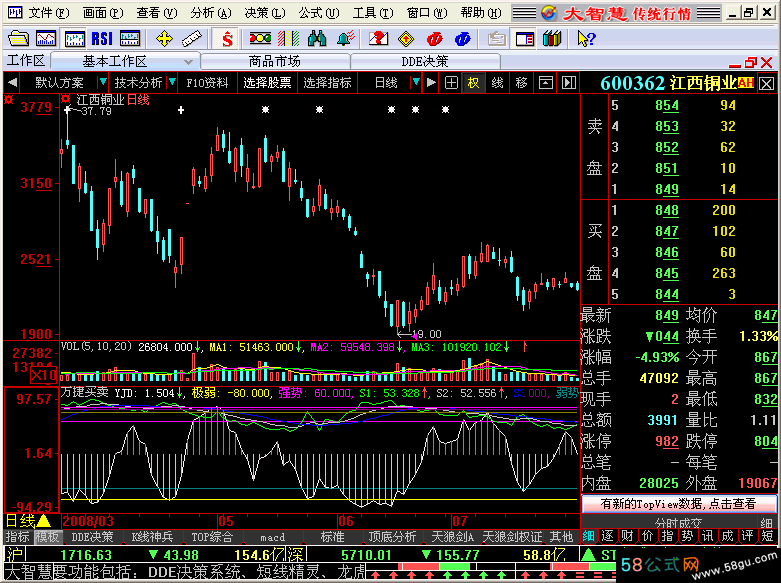Toggle the 逐 view button
This screenshot has width=781, height=583.
point(607,536)
